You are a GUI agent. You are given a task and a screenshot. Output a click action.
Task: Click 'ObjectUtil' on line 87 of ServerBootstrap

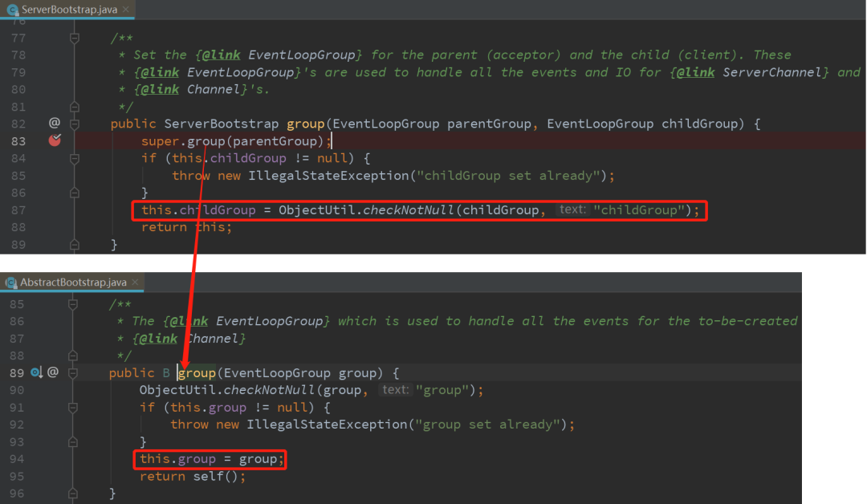(x=317, y=210)
